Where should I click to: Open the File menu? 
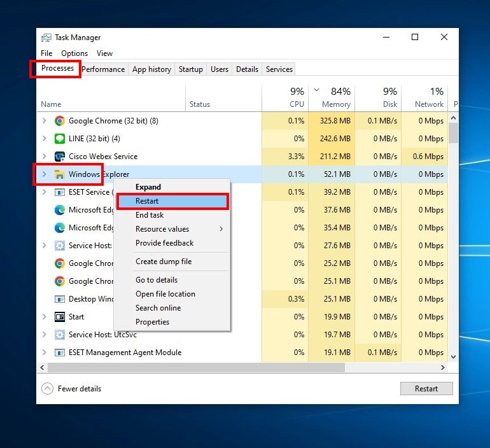click(46, 53)
